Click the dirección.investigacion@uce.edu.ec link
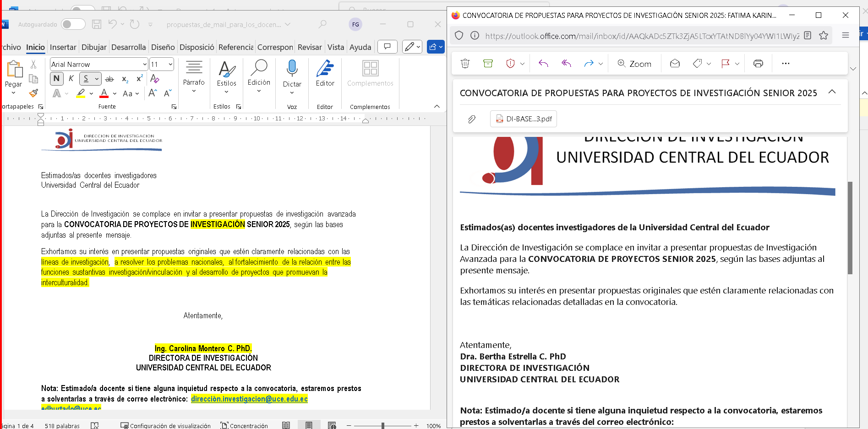Image resolution: width=868 pixels, height=429 pixels. pos(249,399)
